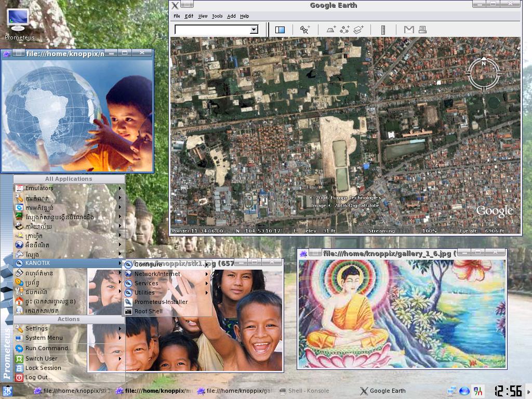This screenshot has width=532, height=399.
Task: Toggle the Google Earth sidebar panel icon
Action: pyautogui.click(x=280, y=30)
